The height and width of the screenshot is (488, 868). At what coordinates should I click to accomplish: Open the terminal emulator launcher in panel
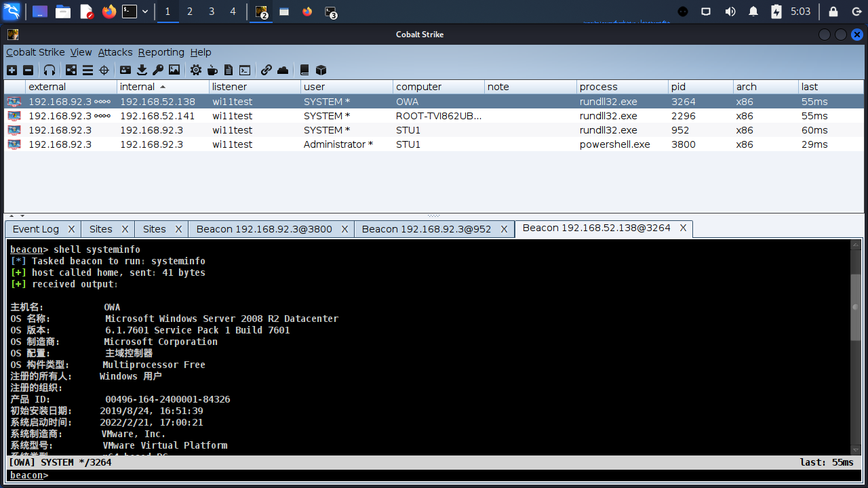(x=130, y=12)
